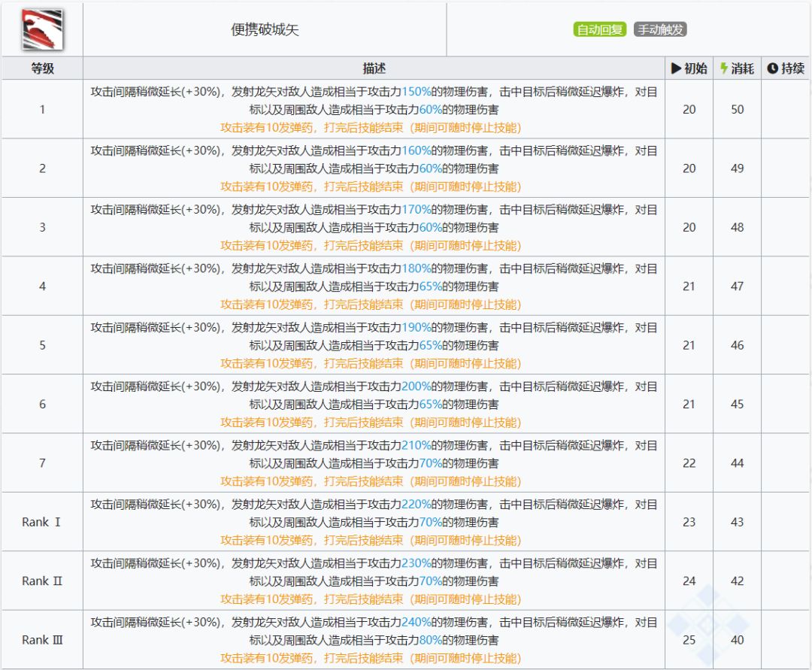Click the faded diamond watermark logo

708,624
